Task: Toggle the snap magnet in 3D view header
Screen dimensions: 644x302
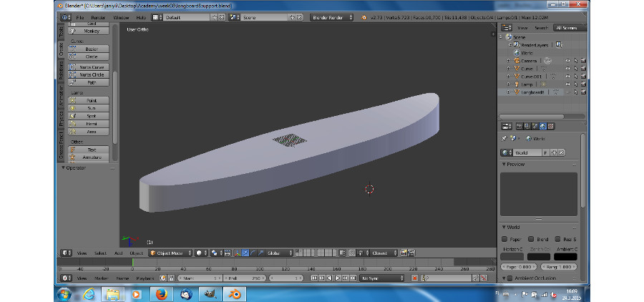Action: (x=351, y=253)
